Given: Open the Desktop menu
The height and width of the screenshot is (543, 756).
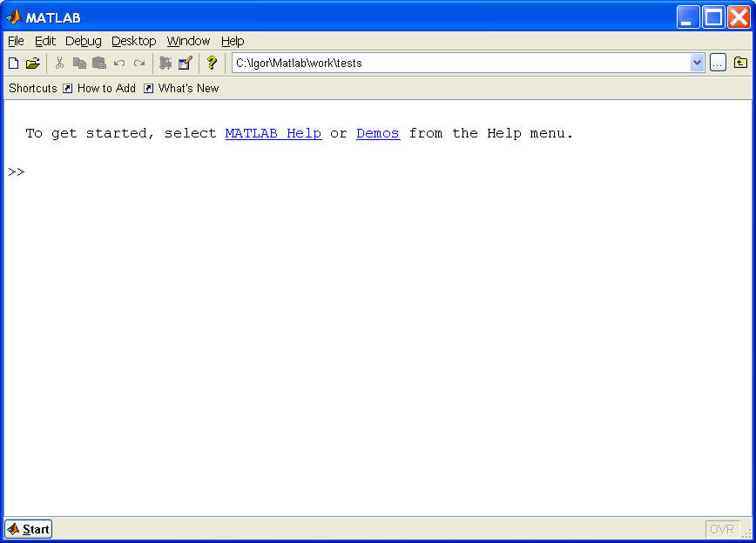Looking at the screenshot, I should pos(133,41).
